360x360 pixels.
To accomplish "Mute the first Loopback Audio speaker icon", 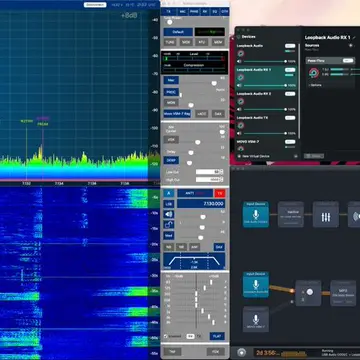I will coord(239,61).
